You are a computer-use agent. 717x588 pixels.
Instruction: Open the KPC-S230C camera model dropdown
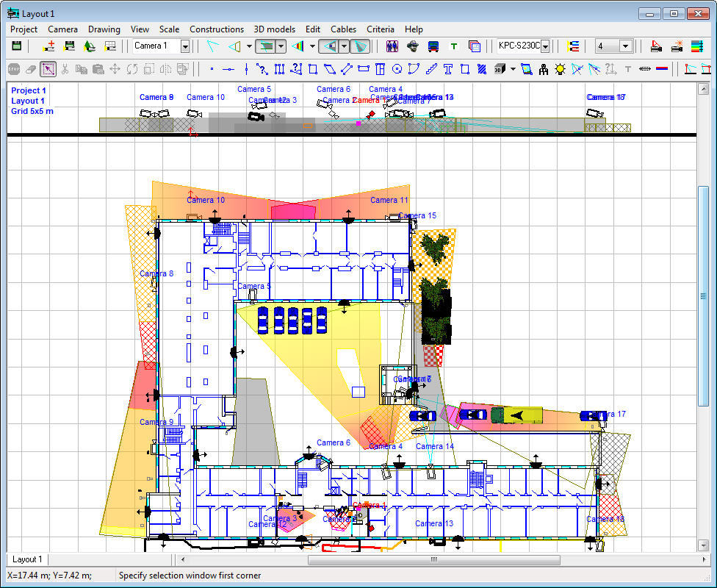coord(545,46)
